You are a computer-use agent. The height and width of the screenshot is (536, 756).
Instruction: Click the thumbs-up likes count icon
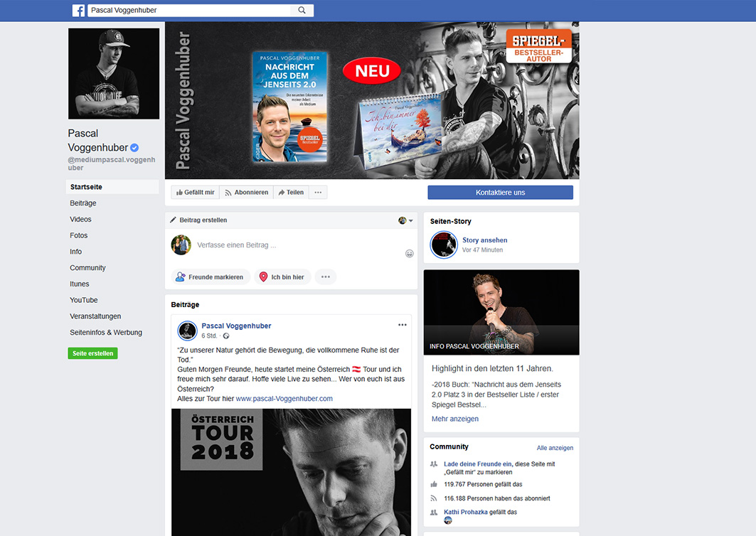(433, 484)
